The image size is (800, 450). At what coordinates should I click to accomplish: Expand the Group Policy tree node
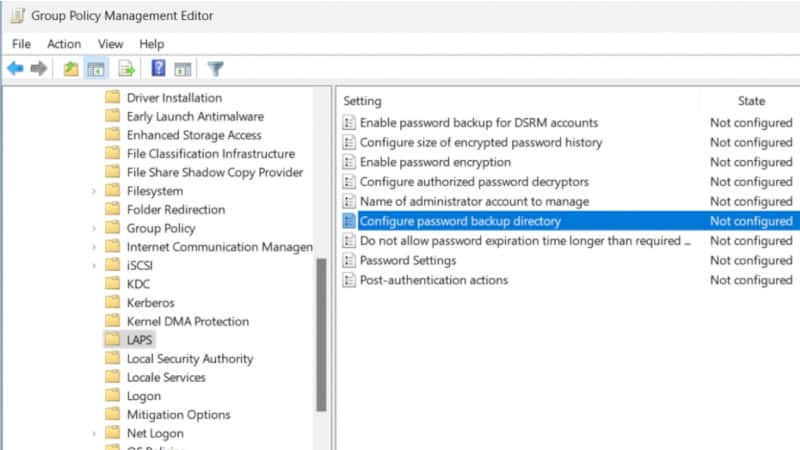94,228
